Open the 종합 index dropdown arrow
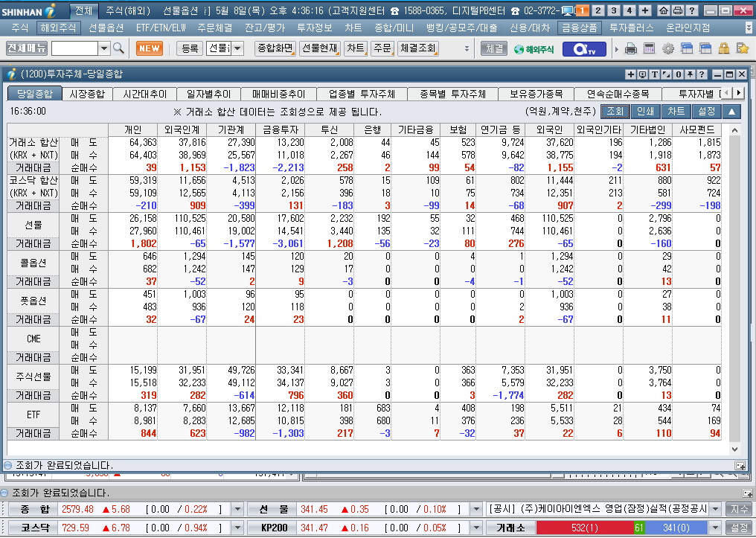The image size is (756, 538). click(237, 509)
